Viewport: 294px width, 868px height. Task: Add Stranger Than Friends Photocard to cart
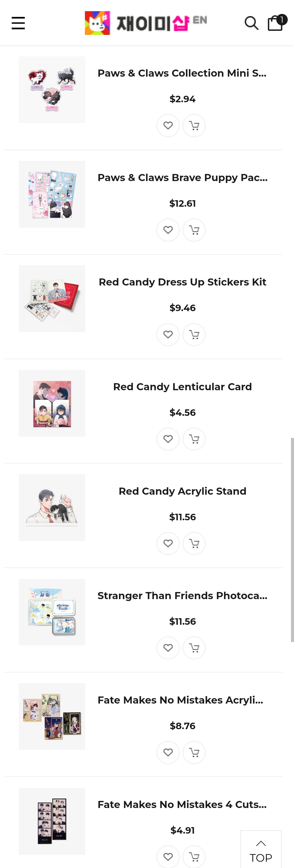click(194, 648)
